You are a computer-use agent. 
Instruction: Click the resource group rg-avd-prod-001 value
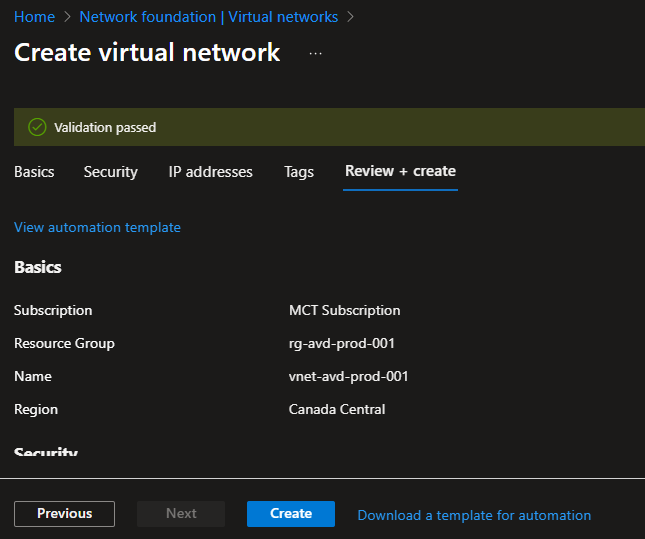point(341,343)
